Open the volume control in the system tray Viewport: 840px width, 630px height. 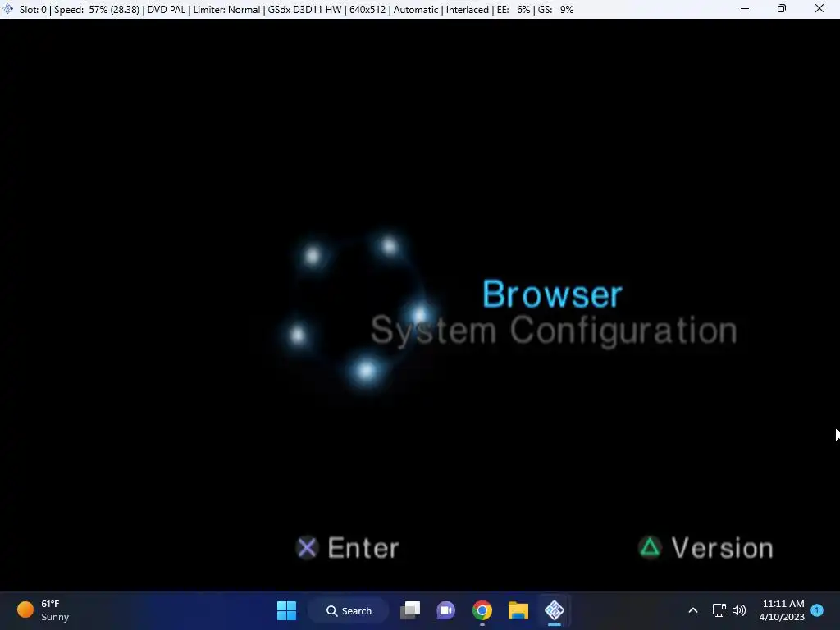pyautogui.click(x=739, y=610)
